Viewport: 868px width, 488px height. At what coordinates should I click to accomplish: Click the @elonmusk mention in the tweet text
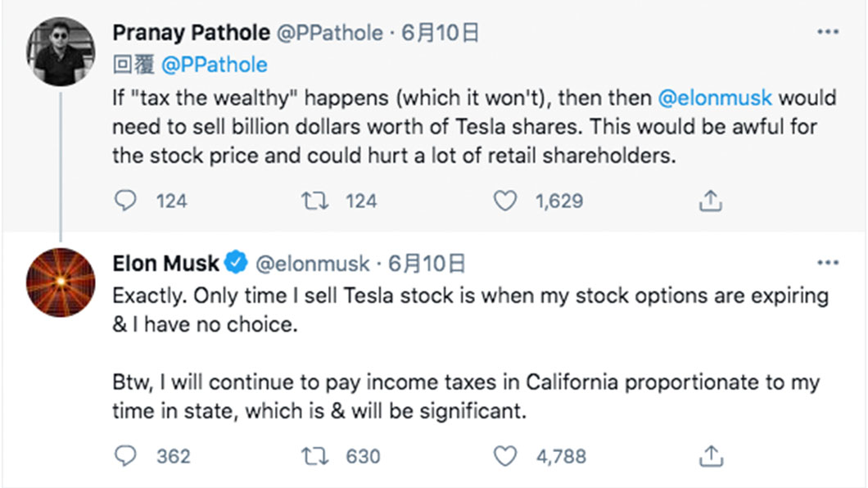(715, 98)
